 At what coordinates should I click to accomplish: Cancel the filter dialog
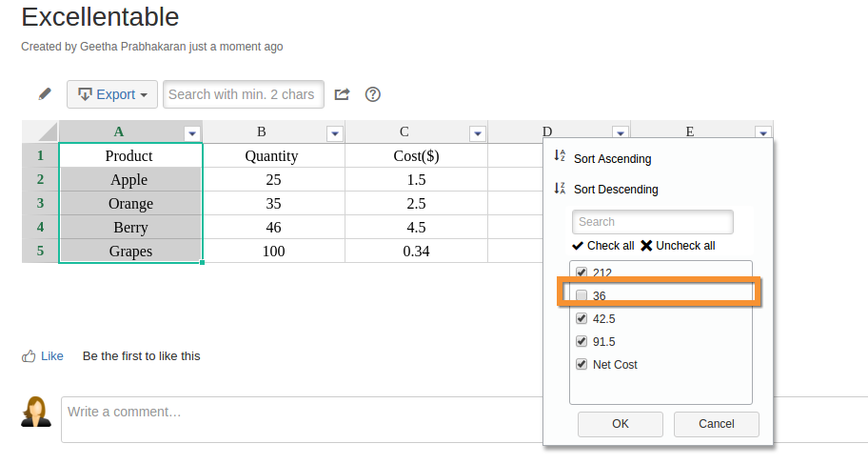pos(717,424)
